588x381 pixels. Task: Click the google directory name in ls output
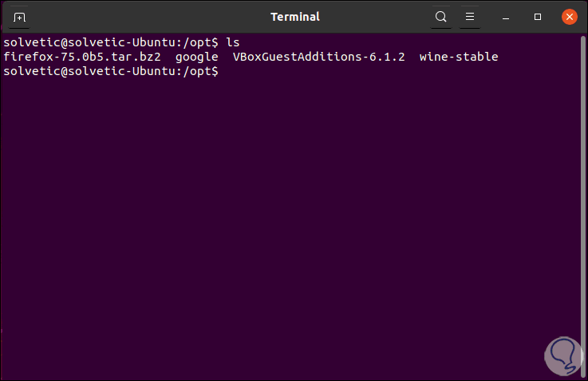197,57
